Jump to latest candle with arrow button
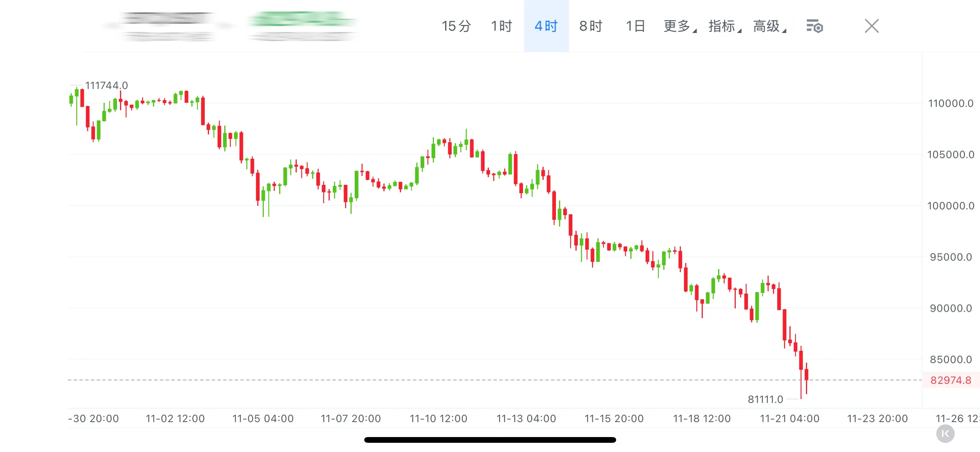980x452 pixels. pyautogui.click(x=945, y=434)
